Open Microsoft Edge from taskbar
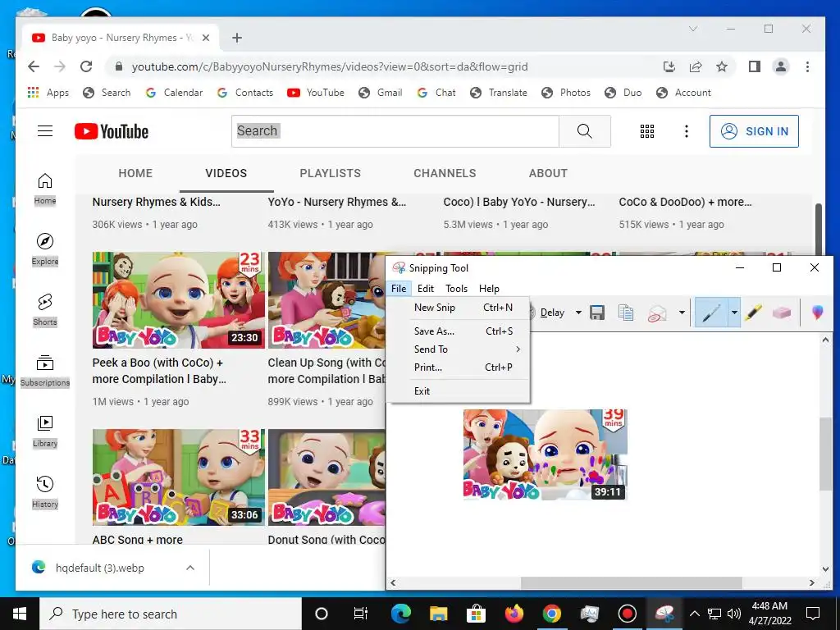This screenshot has width=840, height=630. pos(400,614)
